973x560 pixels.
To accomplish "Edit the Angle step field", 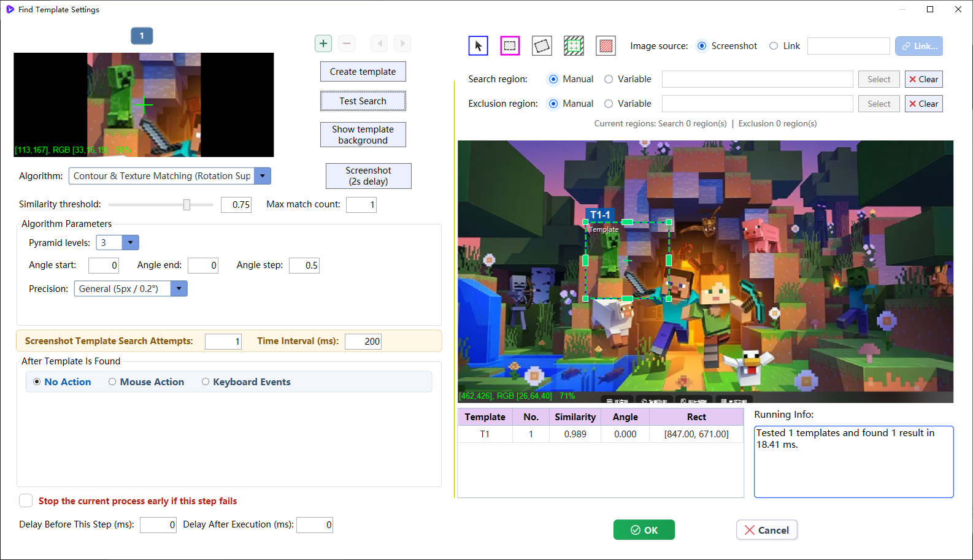I will 304,266.
